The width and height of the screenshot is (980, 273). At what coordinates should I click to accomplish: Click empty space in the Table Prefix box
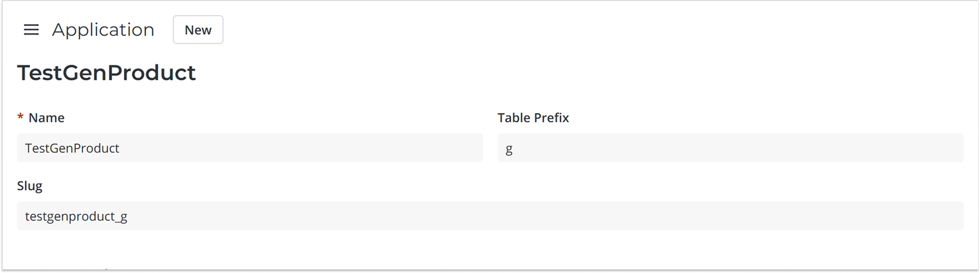[x=761, y=148]
